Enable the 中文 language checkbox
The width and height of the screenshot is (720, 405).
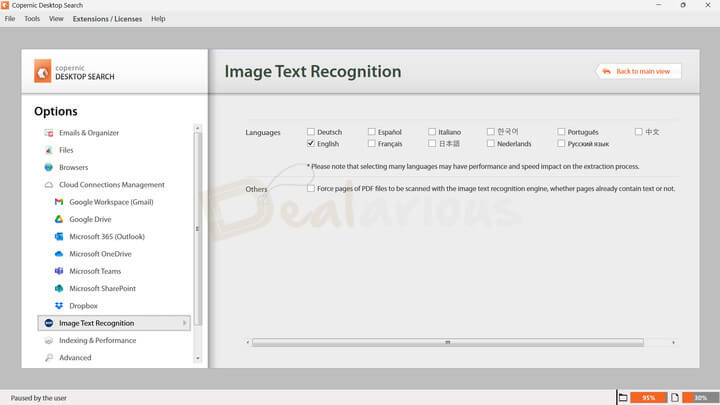pos(638,132)
